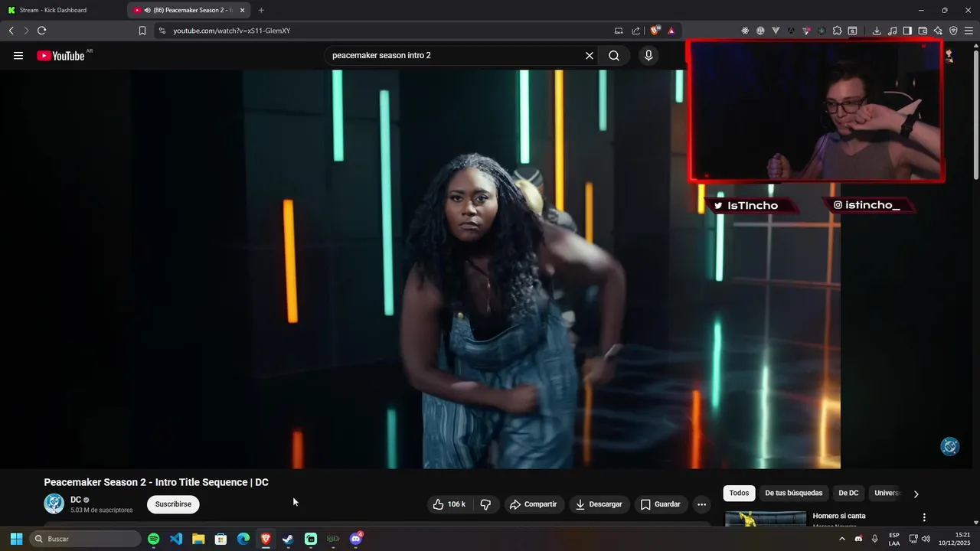Screen dimensions: 980x551
Task: Open the Leo AI sparkle icon
Action: click(x=938, y=31)
